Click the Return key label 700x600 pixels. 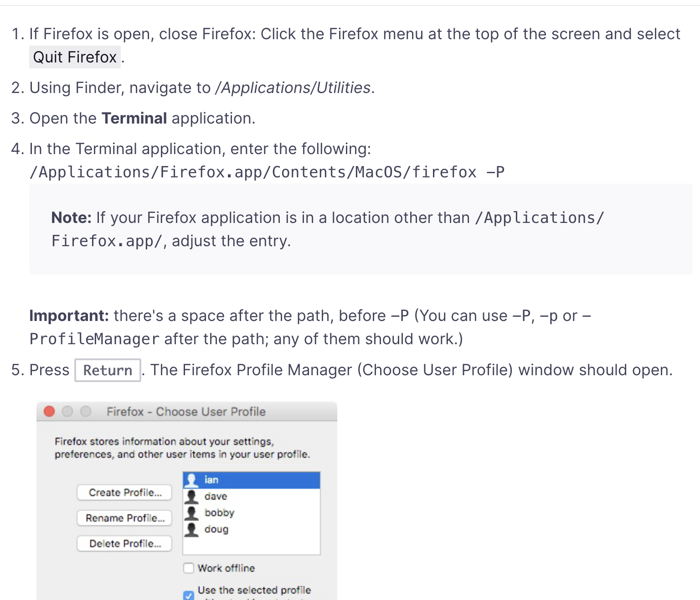(108, 370)
